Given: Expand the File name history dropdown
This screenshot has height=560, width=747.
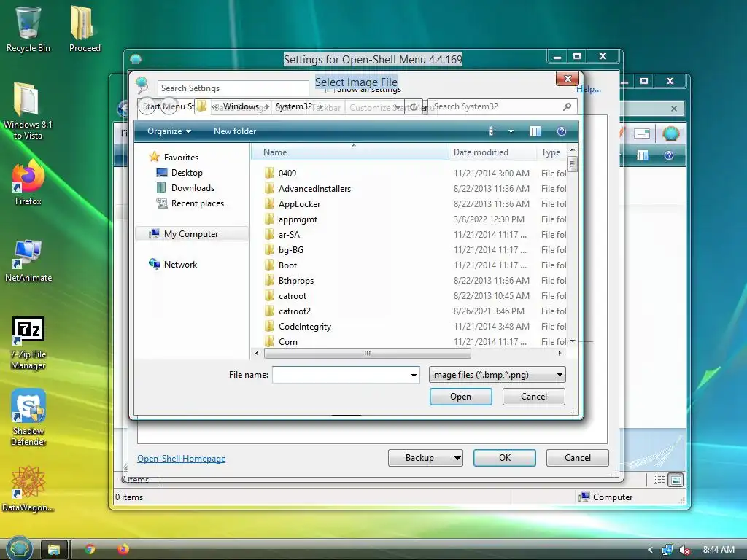Looking at the screenshot, I should 414,376.
